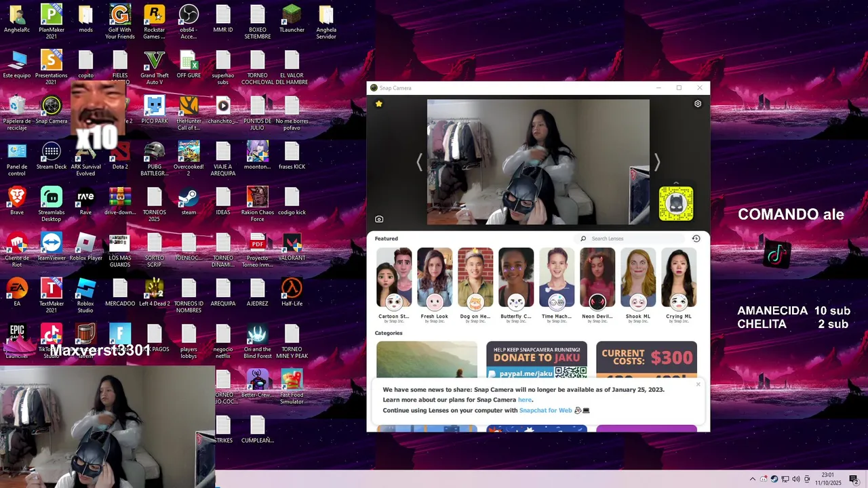Select the frases KICK text file

(292, 155)
